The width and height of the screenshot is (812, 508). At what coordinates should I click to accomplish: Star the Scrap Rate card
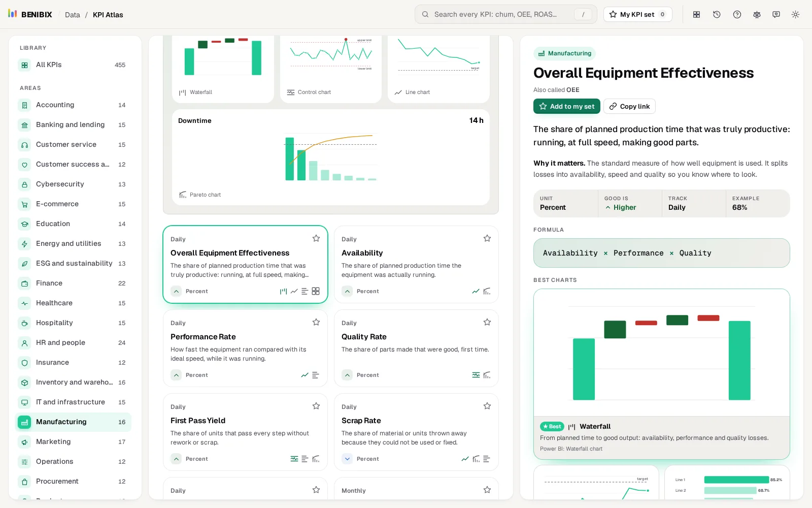tap(487, 406)
